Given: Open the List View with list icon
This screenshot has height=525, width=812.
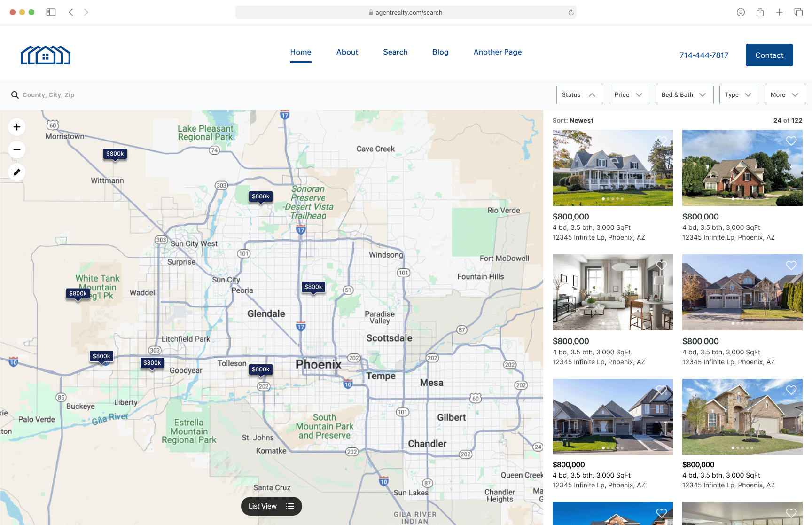Looking at the screenshot, I should click(x=271, y=506).
